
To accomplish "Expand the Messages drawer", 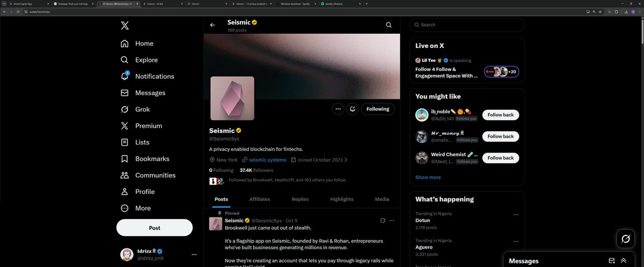I will point(624,261).
